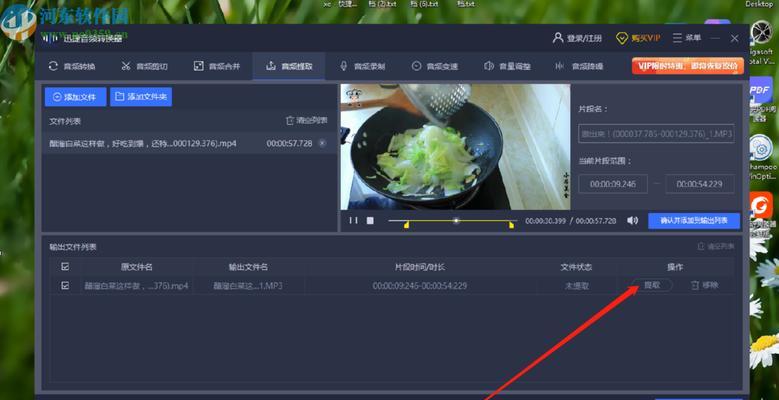Screen dimensions: 779x400
Task: Switch to the 音频剪切 scissors tab
Action: pos(145,66)
